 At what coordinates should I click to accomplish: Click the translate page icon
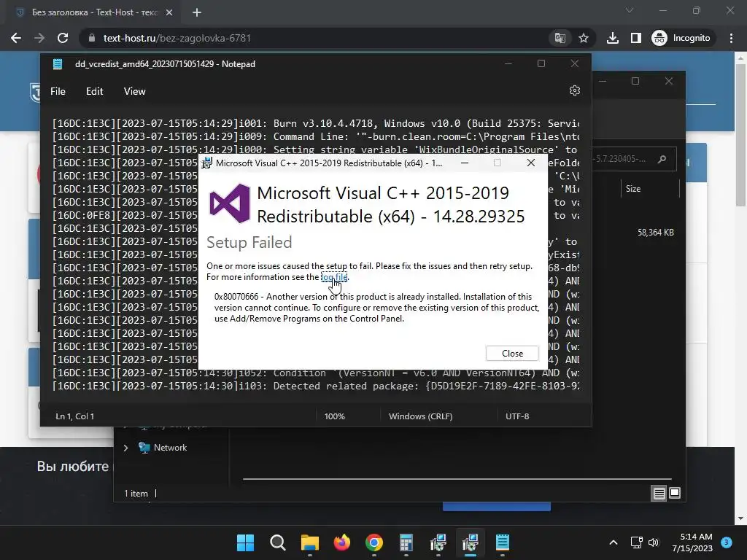(x=560, y=38)
